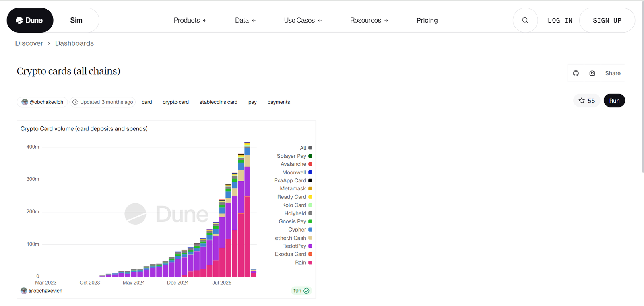Expand the Use Cases dropdown

click(x=303, y=20)
